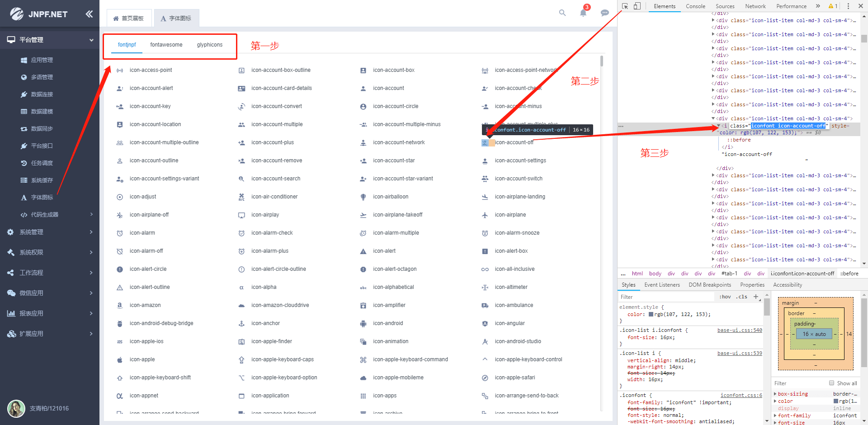This screenshot has height=425, width=868.
Task: Click the icon-alert triangle glyph
Action: point(363,251)
